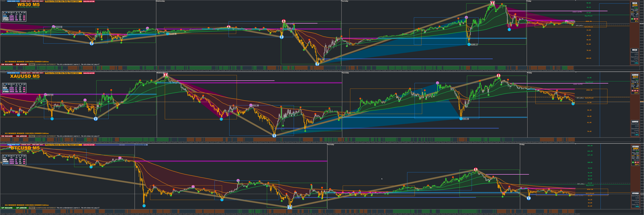644x215 pixels.
Task: Switch to M15 timeframe in WS30 pairs panel
Action: click(9, 12)
